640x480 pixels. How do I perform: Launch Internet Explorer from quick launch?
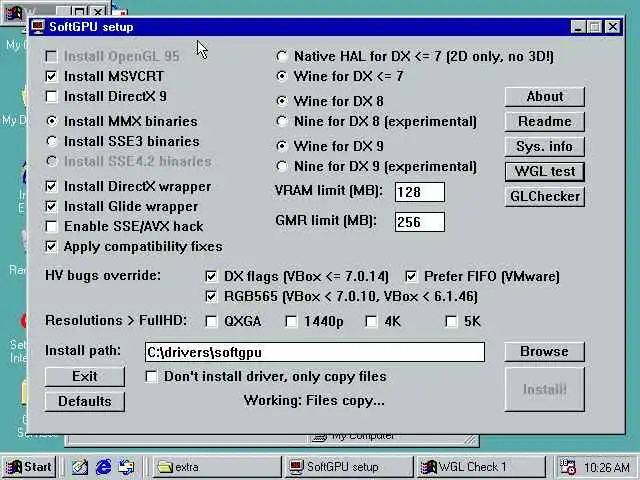pos(103,467)
